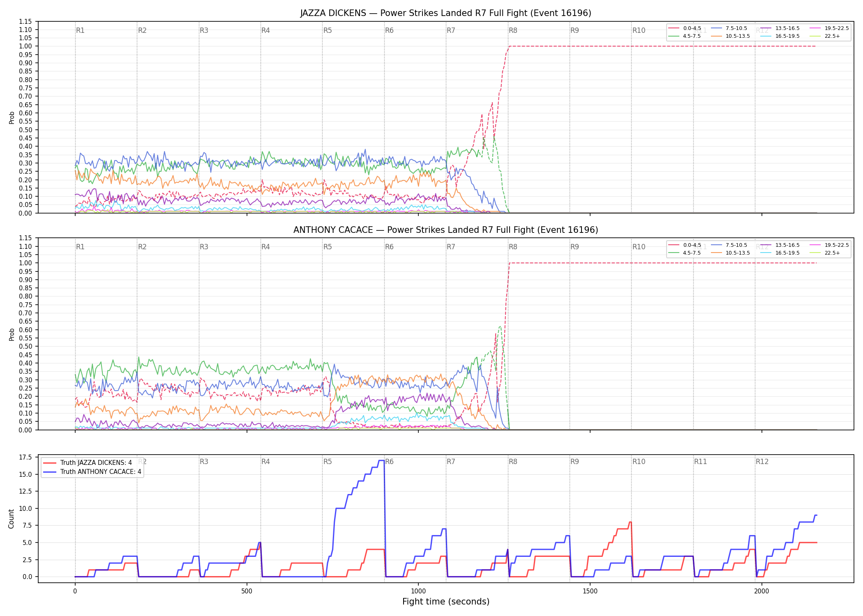Click the 0.0-4.5 legend entry in Jazza Dickens chart

tap(685, 28)
